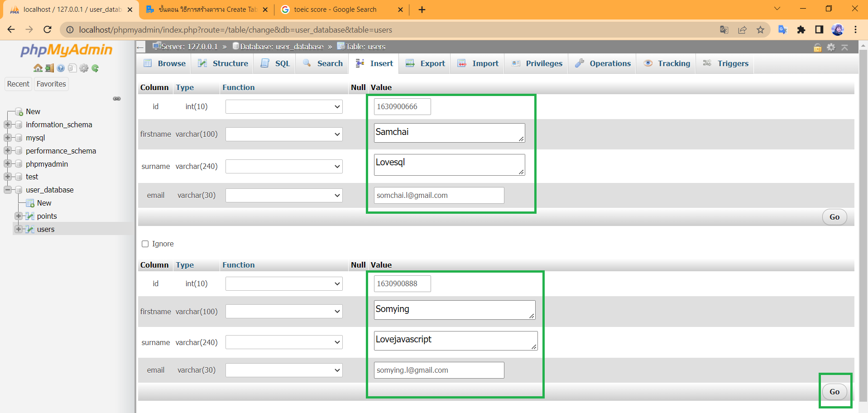Click the log out door icon
Viewport: 868px width, 413px height.
coord(49,68)
